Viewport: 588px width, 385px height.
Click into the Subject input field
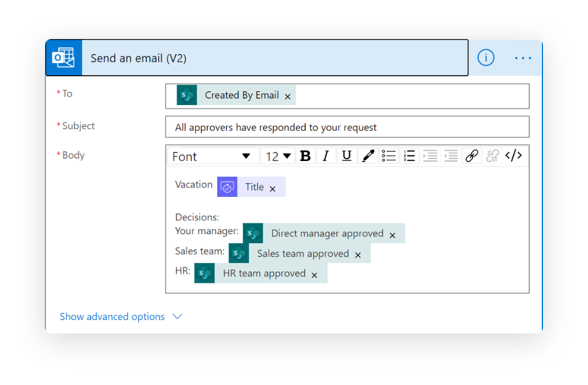pyautogui.click(x=347, y=127)
